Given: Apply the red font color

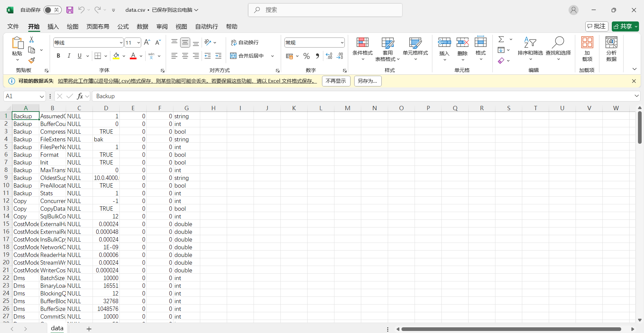Looking at the screenshot, I should click(x=133, y=56).
